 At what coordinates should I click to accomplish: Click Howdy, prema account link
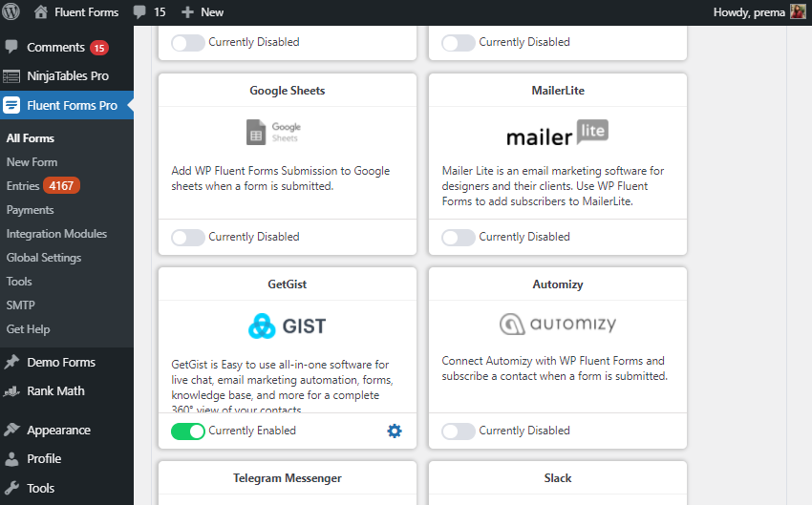(x=749, y=12)
